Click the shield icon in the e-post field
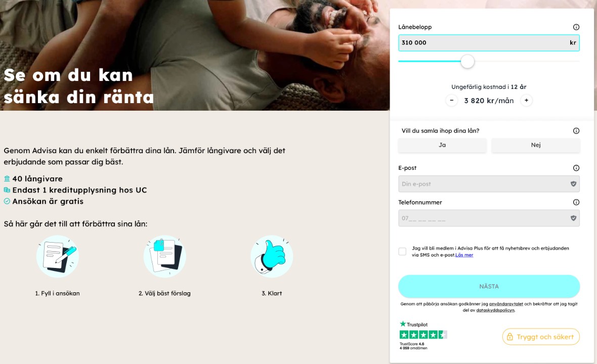 [x=573, y=184]
